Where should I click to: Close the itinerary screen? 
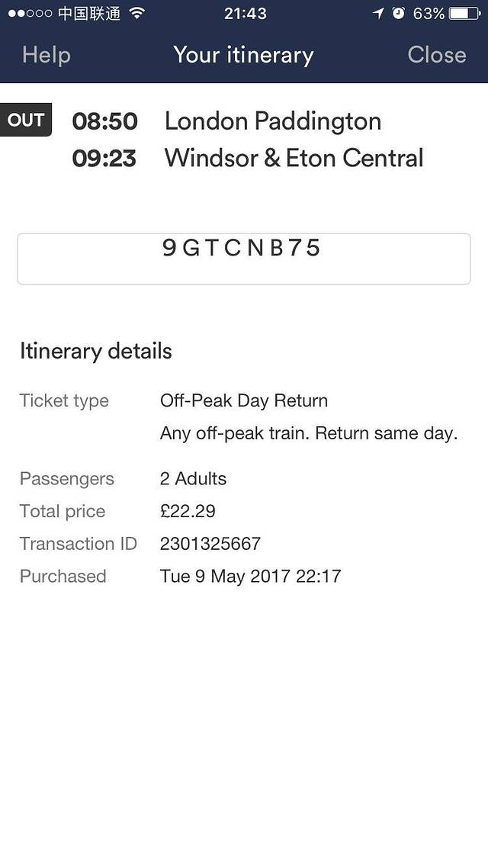pos(436,55)
